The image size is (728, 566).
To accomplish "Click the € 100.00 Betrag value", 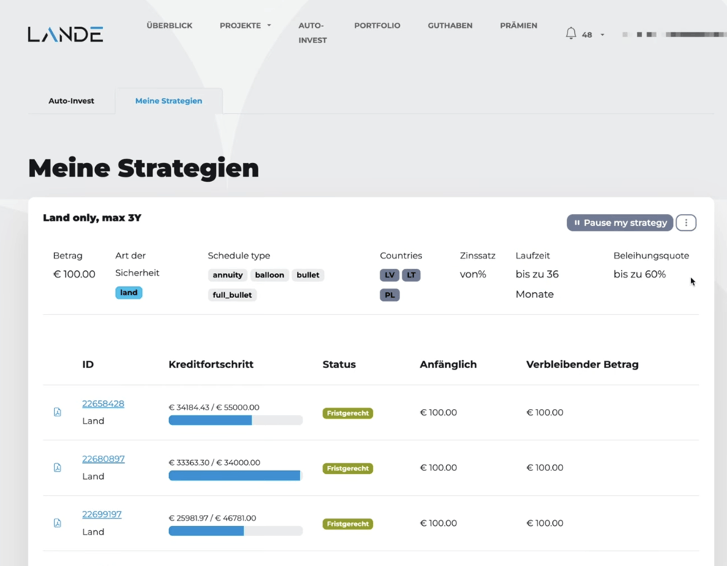I will tap(74, 274).
